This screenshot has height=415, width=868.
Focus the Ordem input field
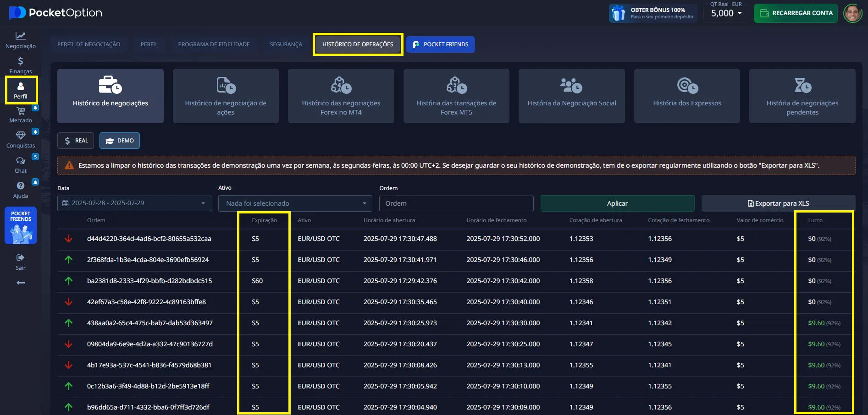[x=456, y=203]
